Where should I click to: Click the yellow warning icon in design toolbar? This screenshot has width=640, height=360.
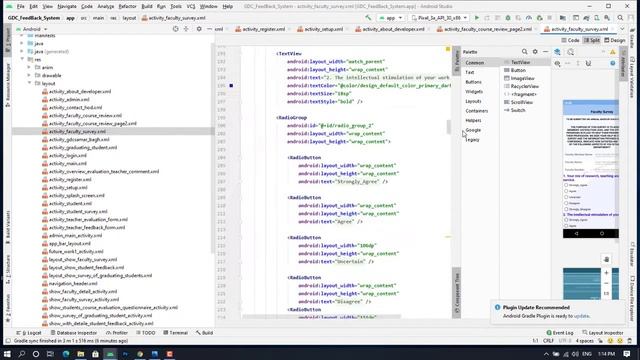613,52
